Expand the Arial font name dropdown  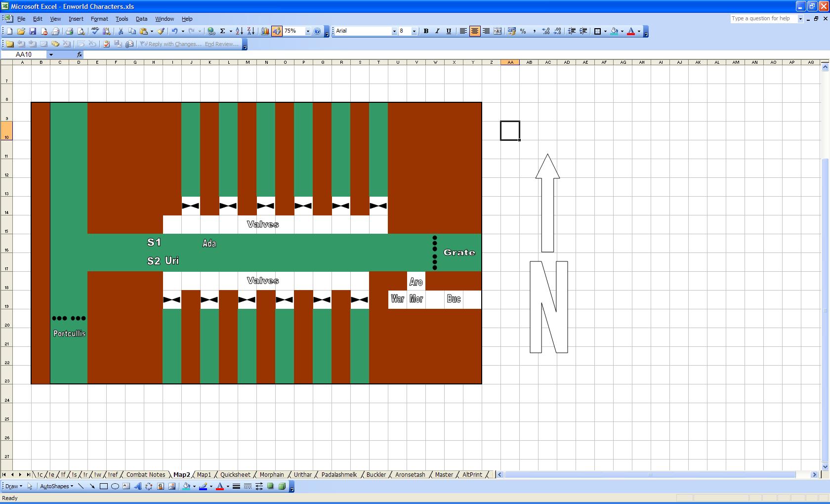(x=394, y=31)
